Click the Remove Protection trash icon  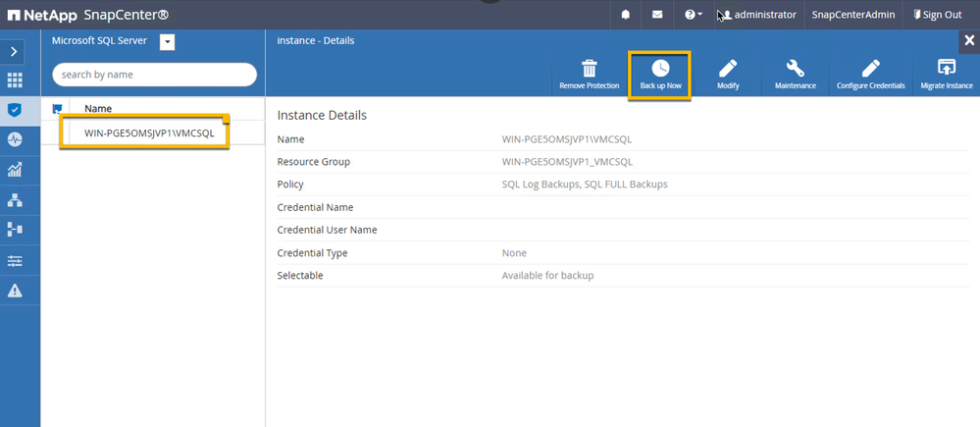(x=589, y=69)
